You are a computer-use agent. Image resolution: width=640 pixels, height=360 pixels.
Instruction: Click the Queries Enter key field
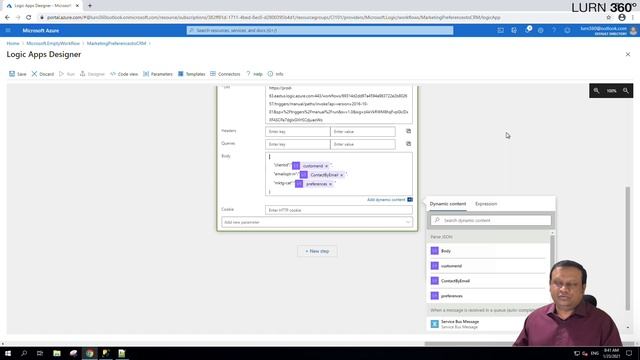tap(298, 144)
